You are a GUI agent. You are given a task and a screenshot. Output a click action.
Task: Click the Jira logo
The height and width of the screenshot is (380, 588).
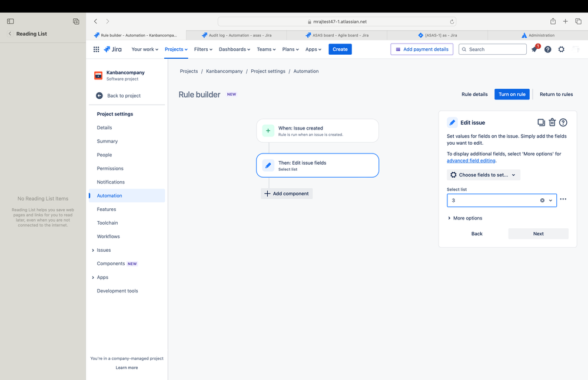coord(112,49)
